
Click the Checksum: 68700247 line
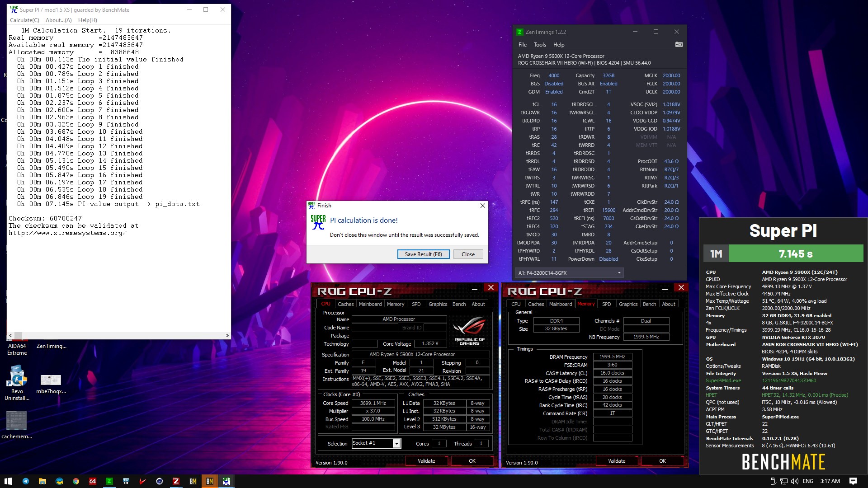click(45, 219)
